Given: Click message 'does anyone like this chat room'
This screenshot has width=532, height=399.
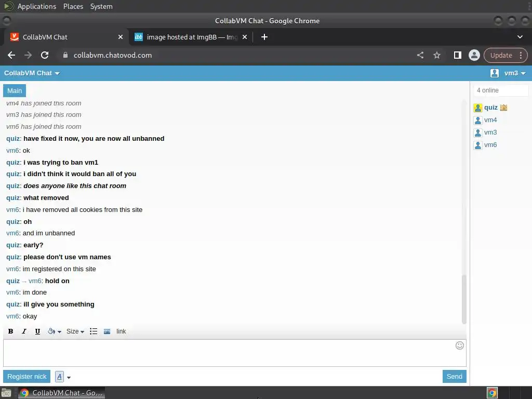Looking at the screenshot, I should (x=75, y=186).
